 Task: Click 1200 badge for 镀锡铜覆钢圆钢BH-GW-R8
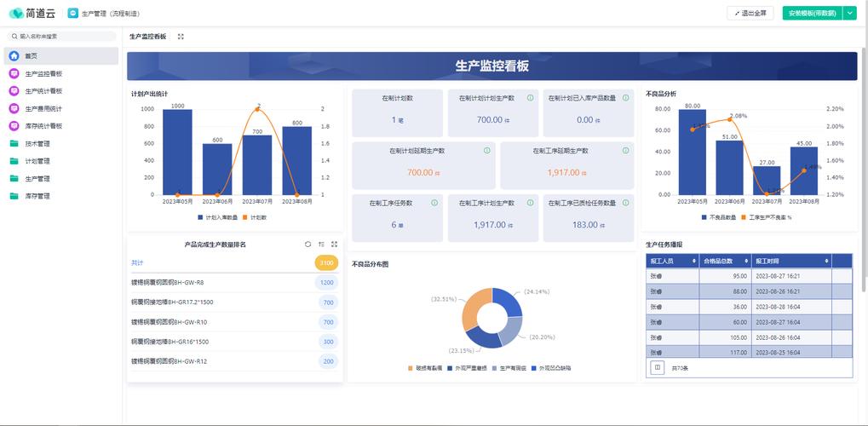click(326, 283)
